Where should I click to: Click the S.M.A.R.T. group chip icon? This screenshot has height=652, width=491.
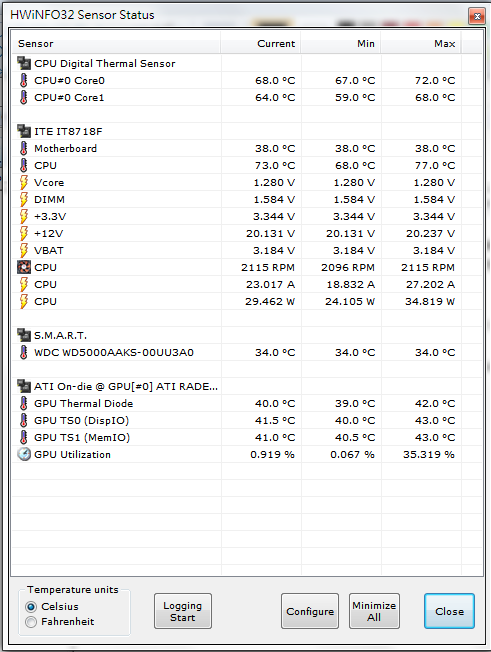point(24,335)
